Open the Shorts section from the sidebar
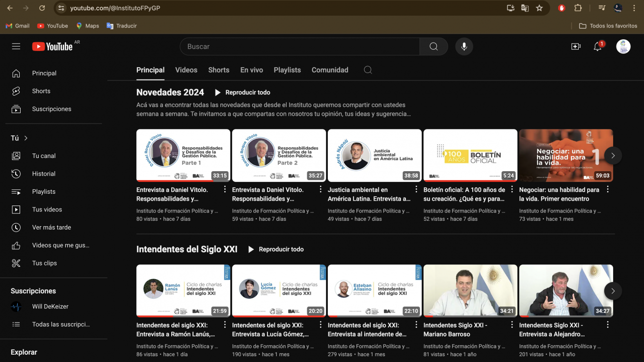 pos(41,91)
